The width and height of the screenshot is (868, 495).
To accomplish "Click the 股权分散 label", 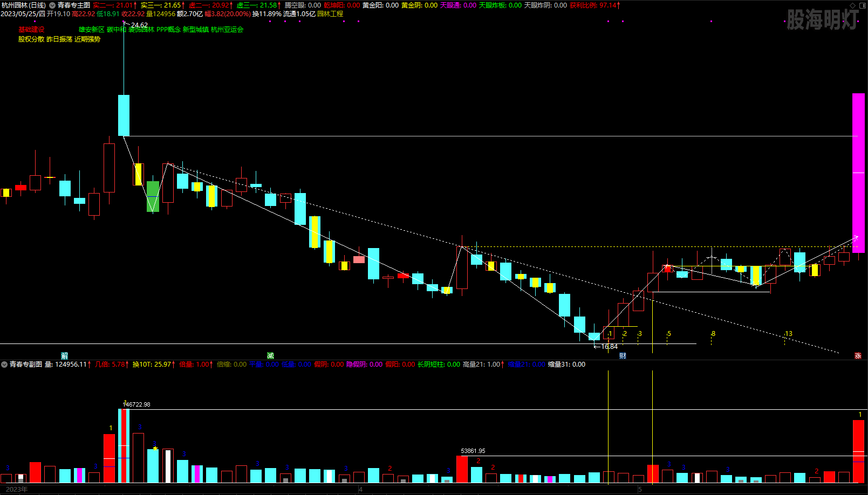I will coord(31,39).
